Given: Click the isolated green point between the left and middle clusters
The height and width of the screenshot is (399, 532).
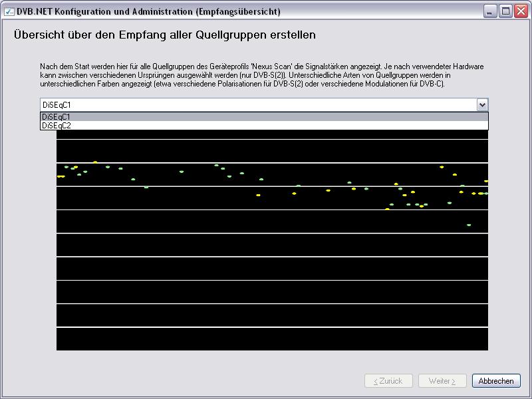Looking at the screenshot, I should pyautogui.click(x=182, y=171).
